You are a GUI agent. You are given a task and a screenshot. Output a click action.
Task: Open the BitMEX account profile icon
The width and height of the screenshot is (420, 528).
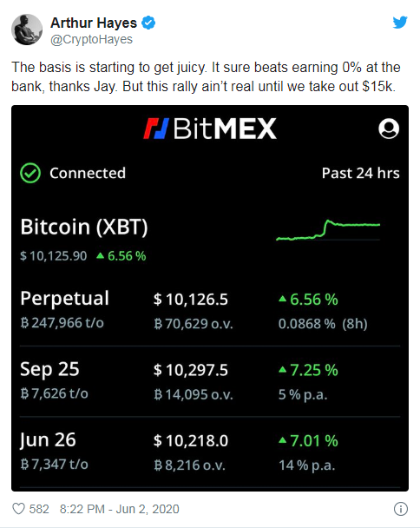389,129
